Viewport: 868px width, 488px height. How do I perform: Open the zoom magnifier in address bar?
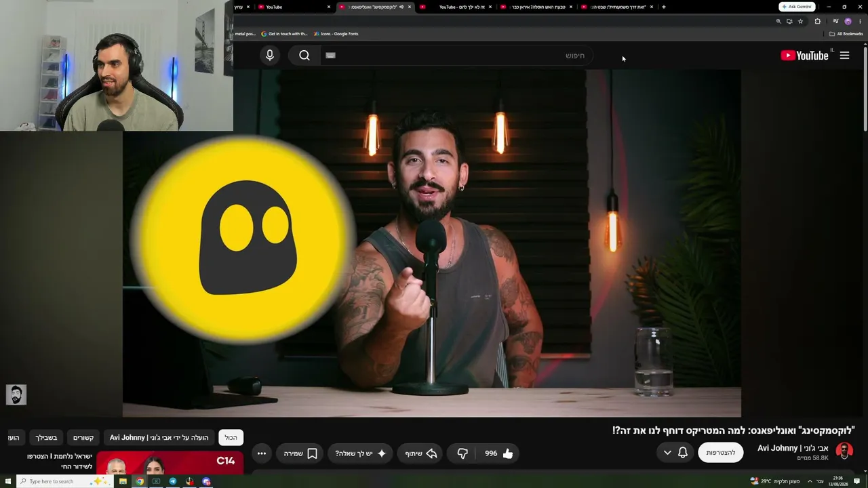pyautogui.click(x=778, y=21)
